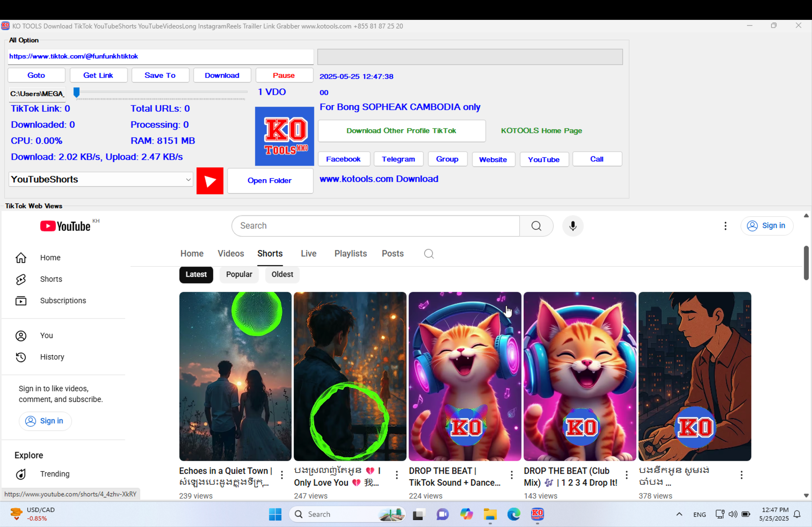Image resolution: width=812 pixels, height=527 pixels.
Task: Click the C:\Users\MEGA_ save path field
Action: [x=37, y=94]
